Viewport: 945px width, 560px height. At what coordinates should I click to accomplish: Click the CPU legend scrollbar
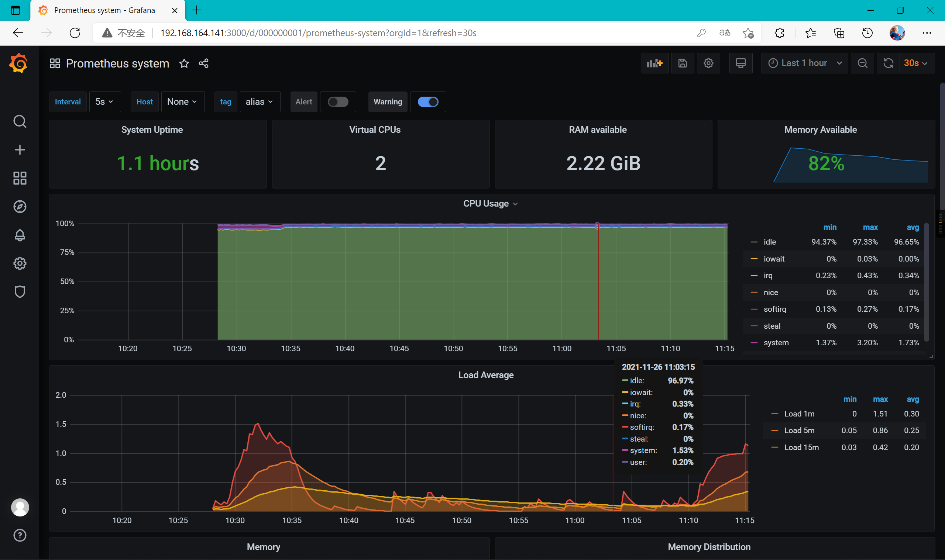(x=926, y=282)
